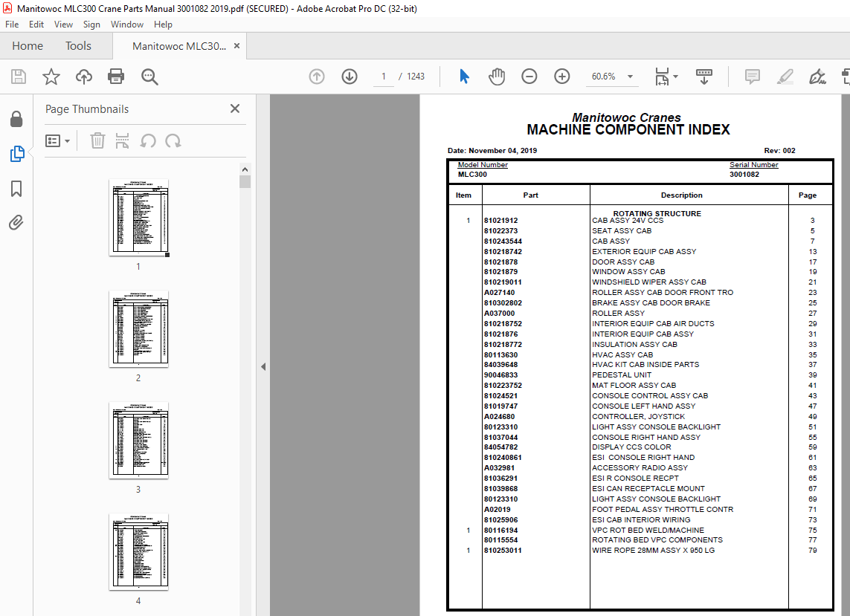
Task: Show security settings lock panel
Action: [x=16, y=119]
